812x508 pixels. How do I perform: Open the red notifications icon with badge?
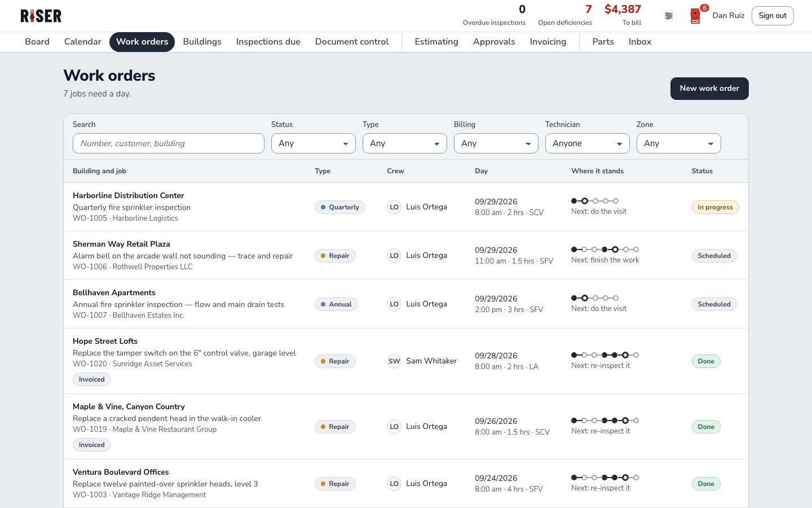tap(696, 16)
